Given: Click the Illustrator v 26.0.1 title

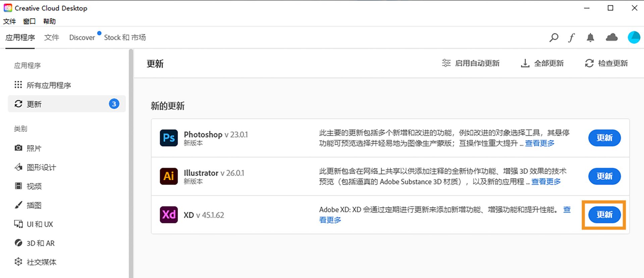Looking at the screenshot, I should click(x=214, y=173).
